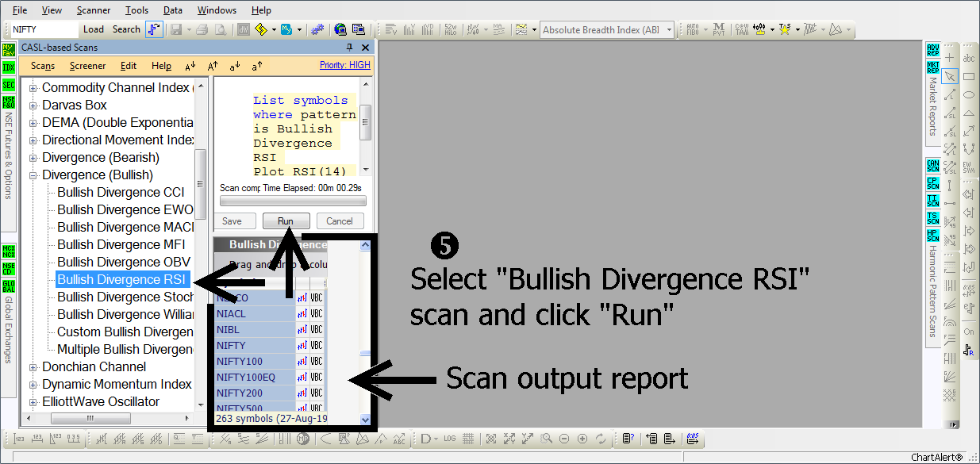
Task: Click the globe-with-monitor icon in toolbar
Action: pos(340,29)
